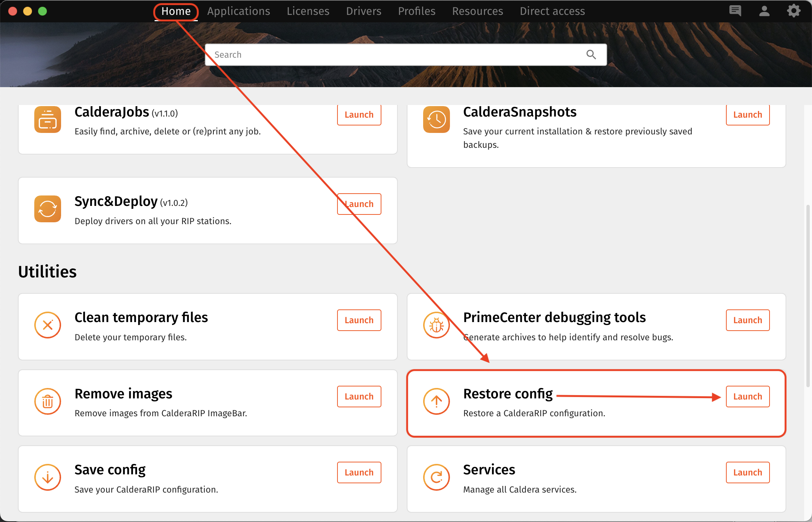The width and height of the screenshot is (812, 522).
Task: Click the Remove images trash icon
Action: point(48,401)
